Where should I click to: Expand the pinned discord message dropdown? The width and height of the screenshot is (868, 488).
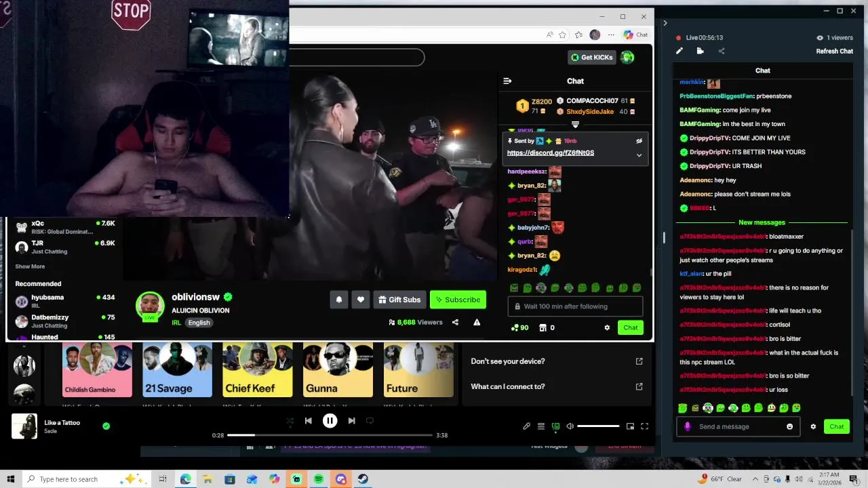click(639, 155)
